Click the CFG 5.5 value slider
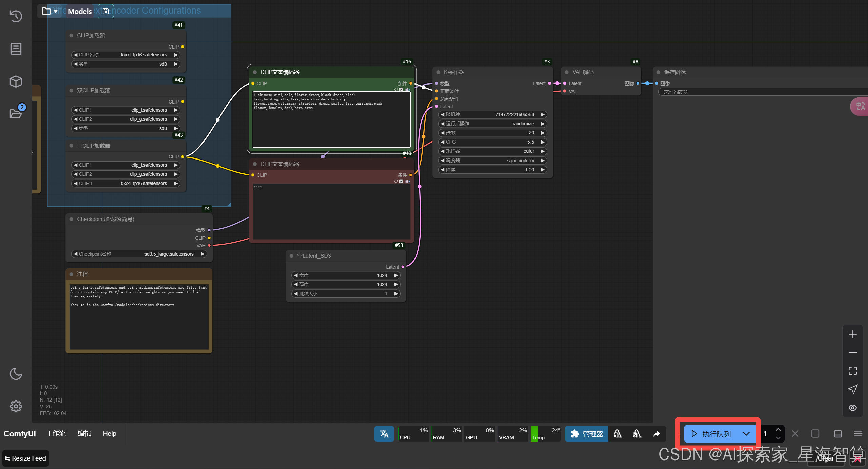Screen dimensions: 868x469 coord(493,142)
